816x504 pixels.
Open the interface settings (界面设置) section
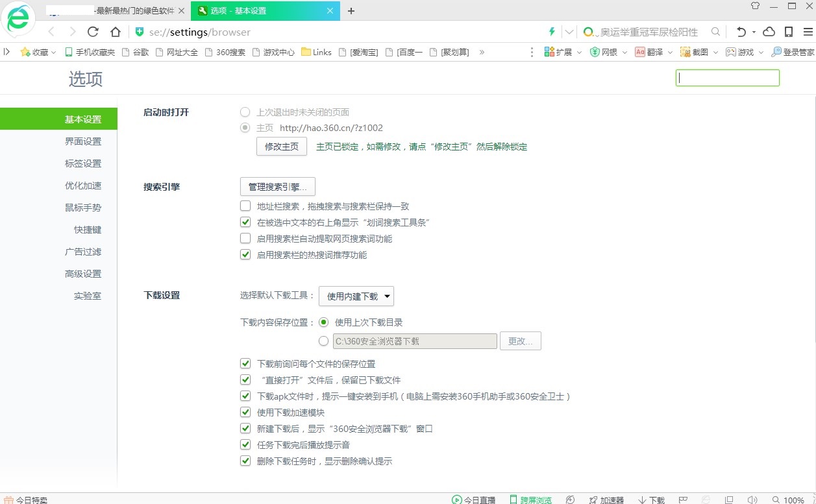pyautogui.click(x=83, y=141)
